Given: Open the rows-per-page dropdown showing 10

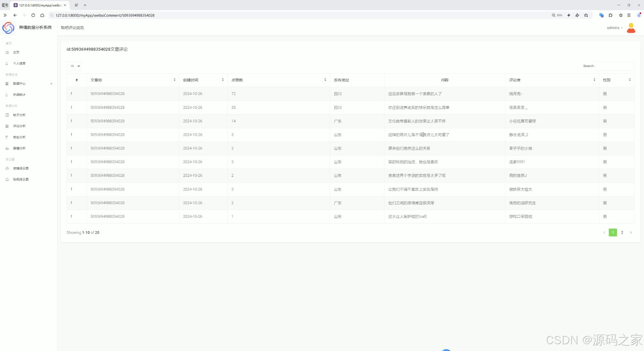Looking at the screenshot, I should click(74, 66).
